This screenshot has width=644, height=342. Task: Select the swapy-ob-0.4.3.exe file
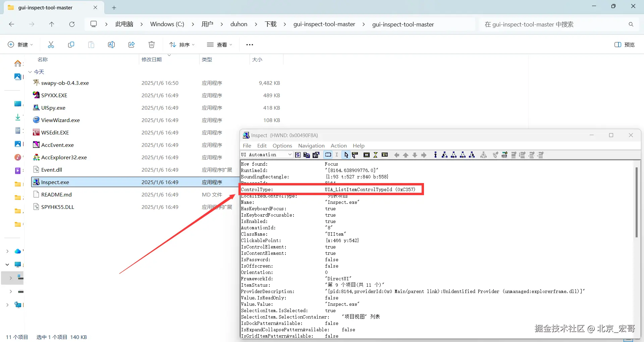156,83
